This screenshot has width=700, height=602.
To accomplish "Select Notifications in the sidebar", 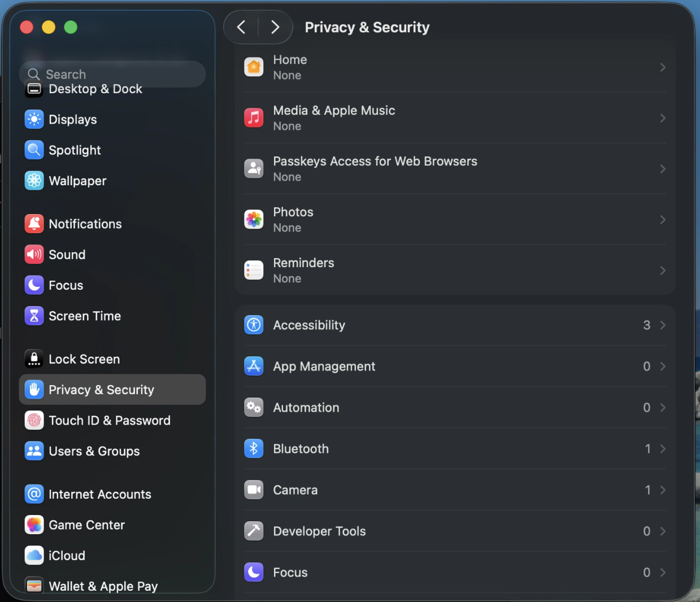I will click(x=85, y=224).
